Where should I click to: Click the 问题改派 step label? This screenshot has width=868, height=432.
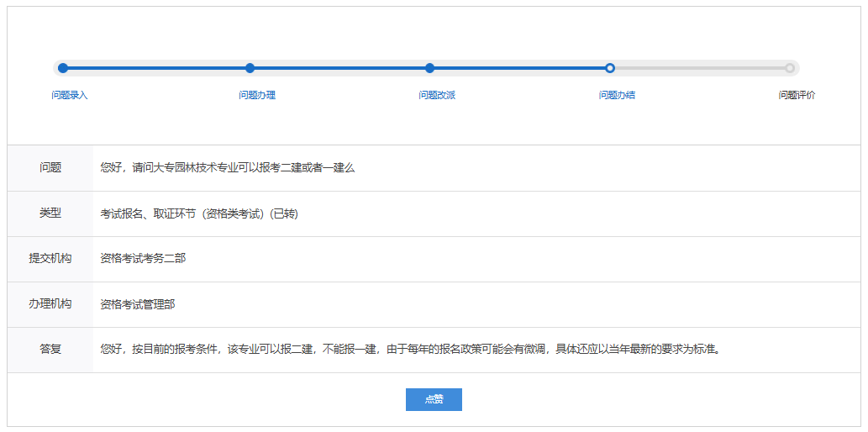coord(437,95)
